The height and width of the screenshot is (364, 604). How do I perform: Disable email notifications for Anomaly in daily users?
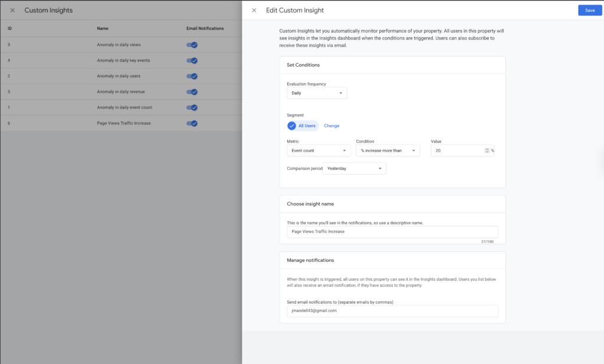pyautogui.click(x=192, y=76)
